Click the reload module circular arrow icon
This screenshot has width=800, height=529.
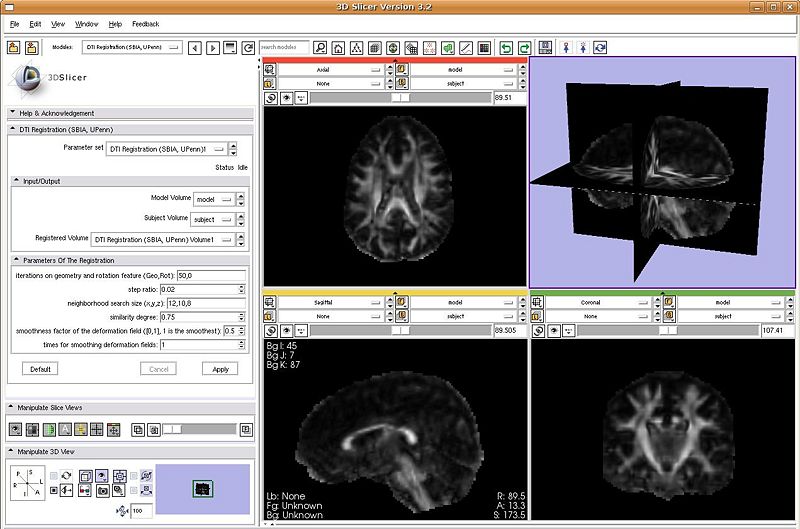click(247, 47)
